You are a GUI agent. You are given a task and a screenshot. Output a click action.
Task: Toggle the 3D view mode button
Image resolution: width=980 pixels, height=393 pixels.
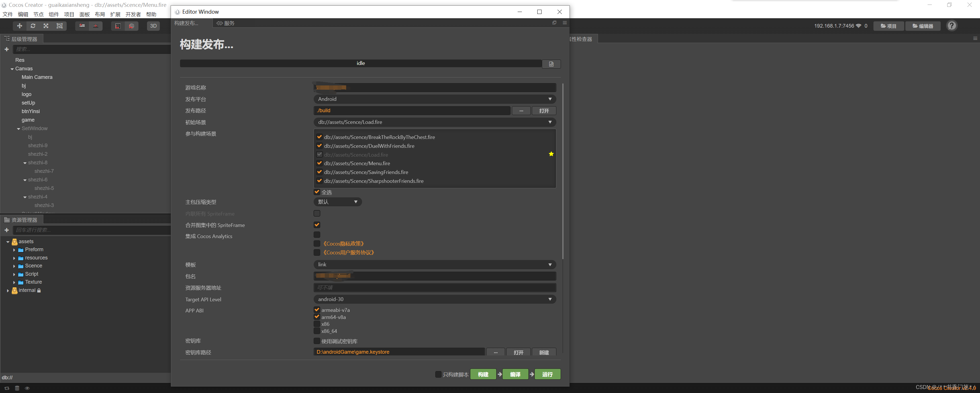153,26
